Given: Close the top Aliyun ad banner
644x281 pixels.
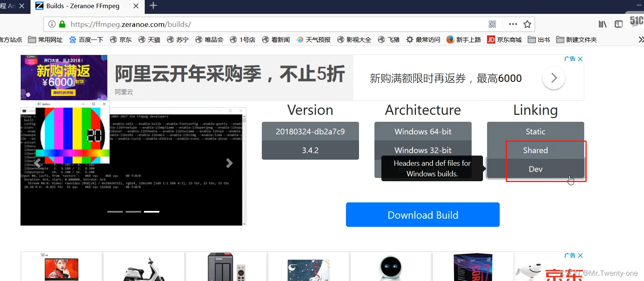Looking at the screenshot, I should tap(580, 59).
